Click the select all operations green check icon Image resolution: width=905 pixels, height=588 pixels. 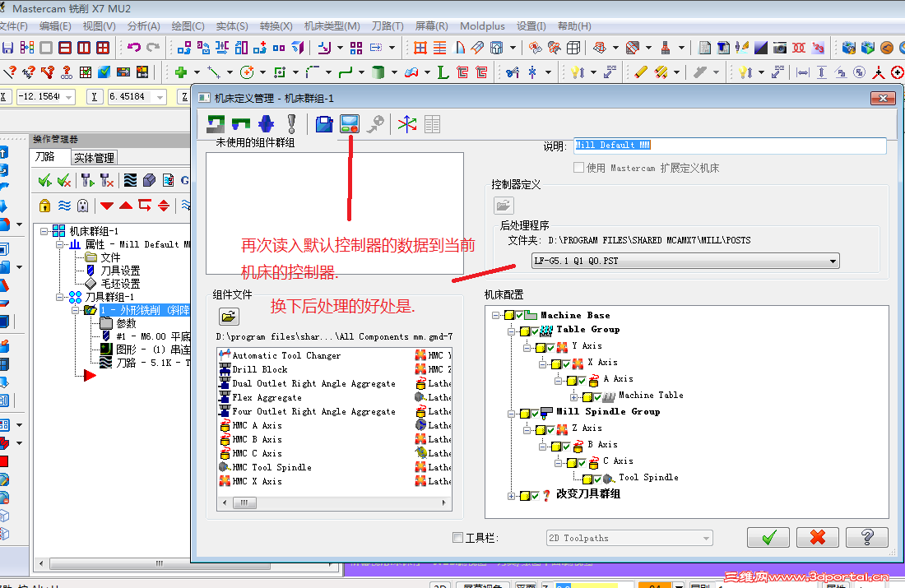(44, 181)
